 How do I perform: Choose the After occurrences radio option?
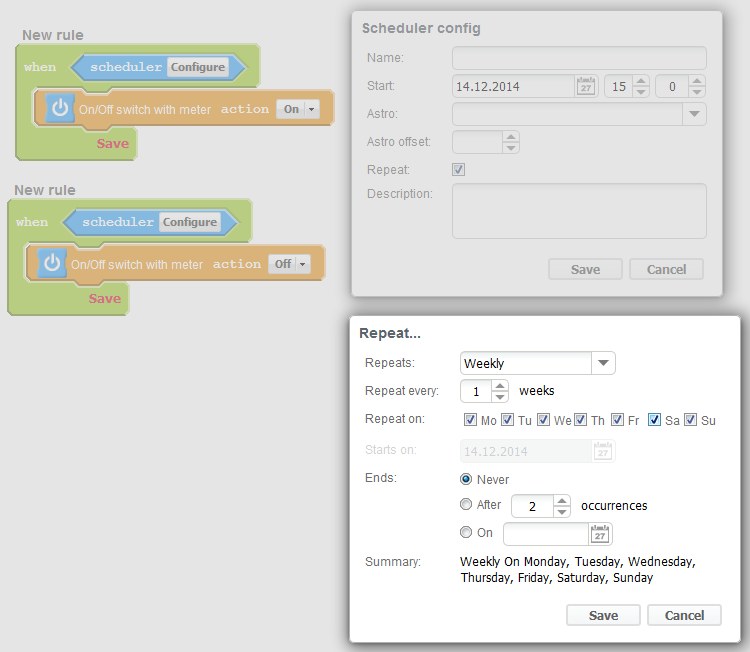pyautogui.click(x=466, y=505)
